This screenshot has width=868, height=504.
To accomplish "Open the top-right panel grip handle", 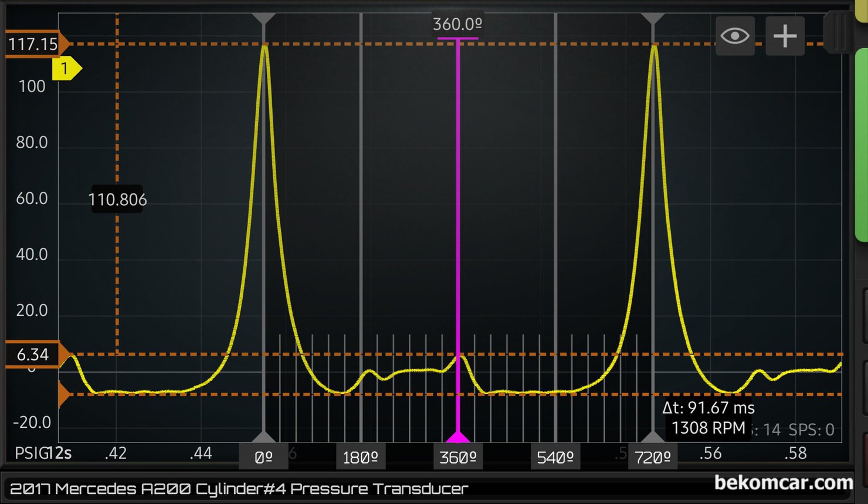I will [839, 32].
